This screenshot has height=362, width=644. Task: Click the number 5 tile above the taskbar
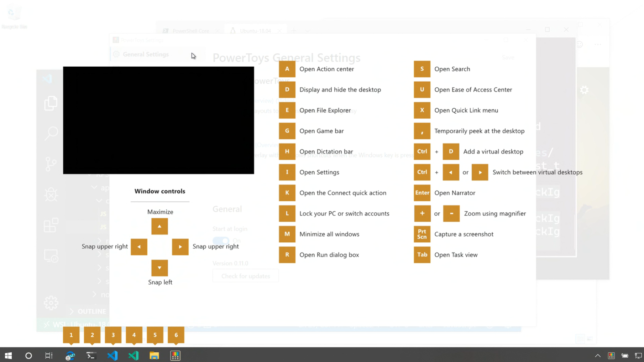155,335
